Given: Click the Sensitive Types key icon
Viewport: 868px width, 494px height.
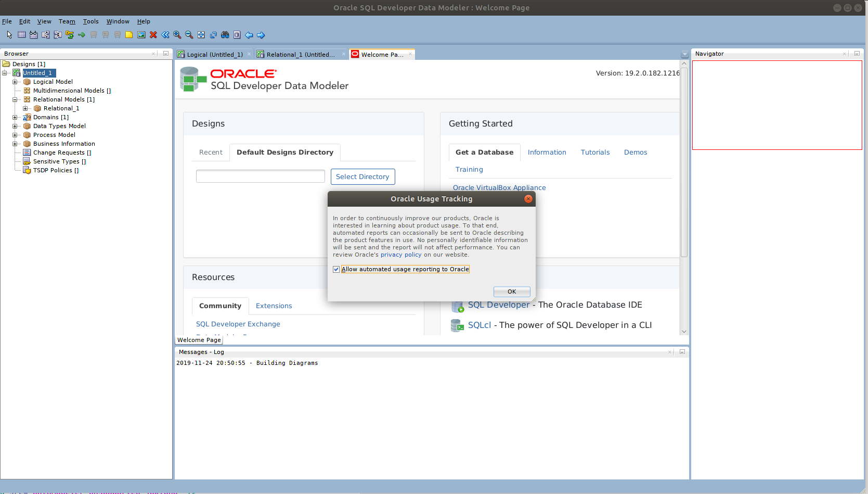Looking at the screenshot, I should 27,161.
